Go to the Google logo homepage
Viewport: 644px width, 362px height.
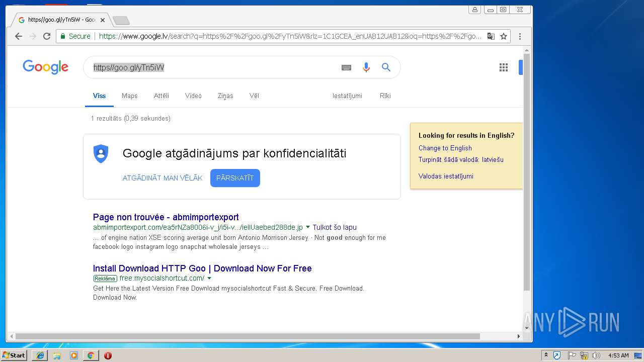(x=45, y=67)
